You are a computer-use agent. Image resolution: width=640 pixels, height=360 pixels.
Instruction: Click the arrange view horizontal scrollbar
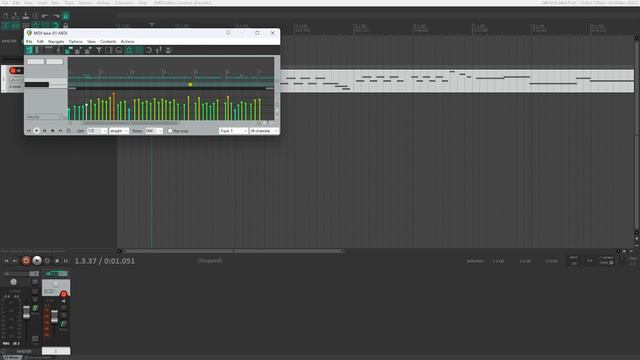(234, 251)
